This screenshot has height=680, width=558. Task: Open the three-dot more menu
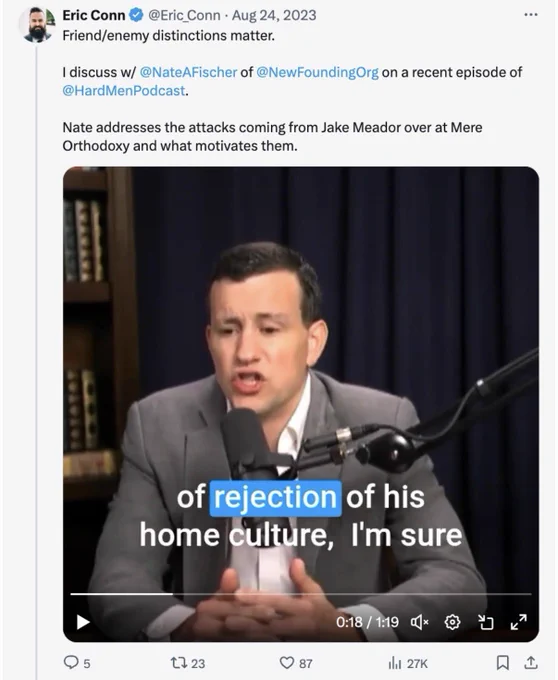point(531,15)
